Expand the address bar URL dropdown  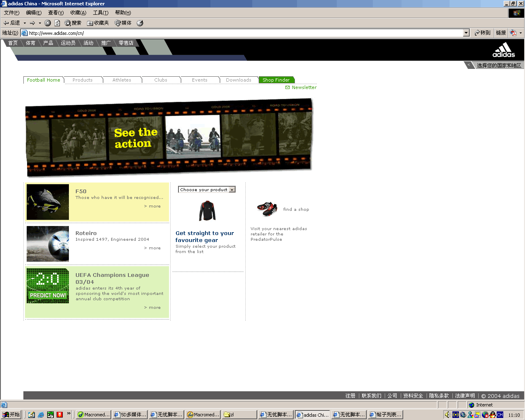pyautogui.click(x=466, y=33)
